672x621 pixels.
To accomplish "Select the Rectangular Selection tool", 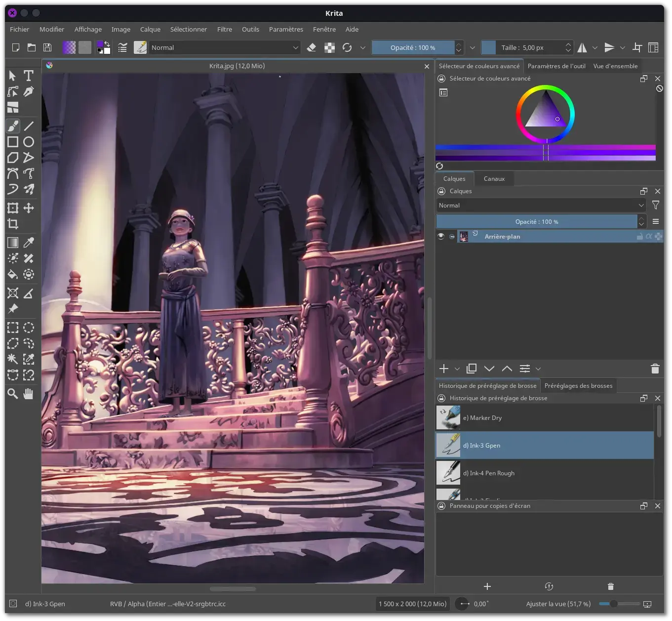I will [13, 328].
